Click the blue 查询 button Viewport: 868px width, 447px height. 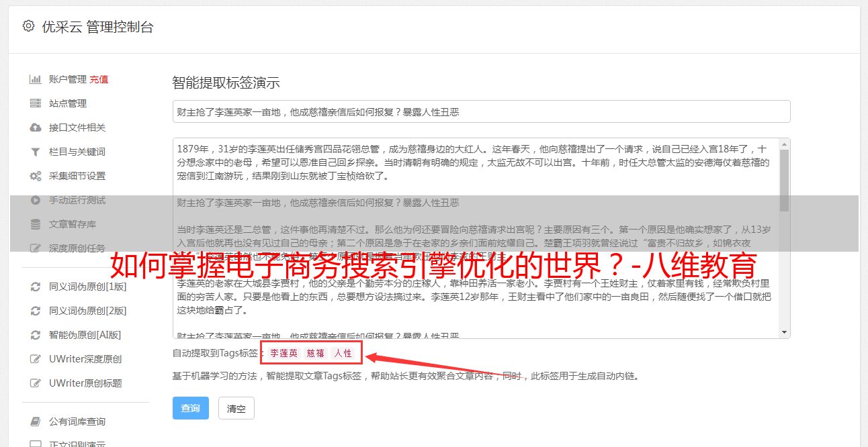pyautogui.click(x=191, y=408)
